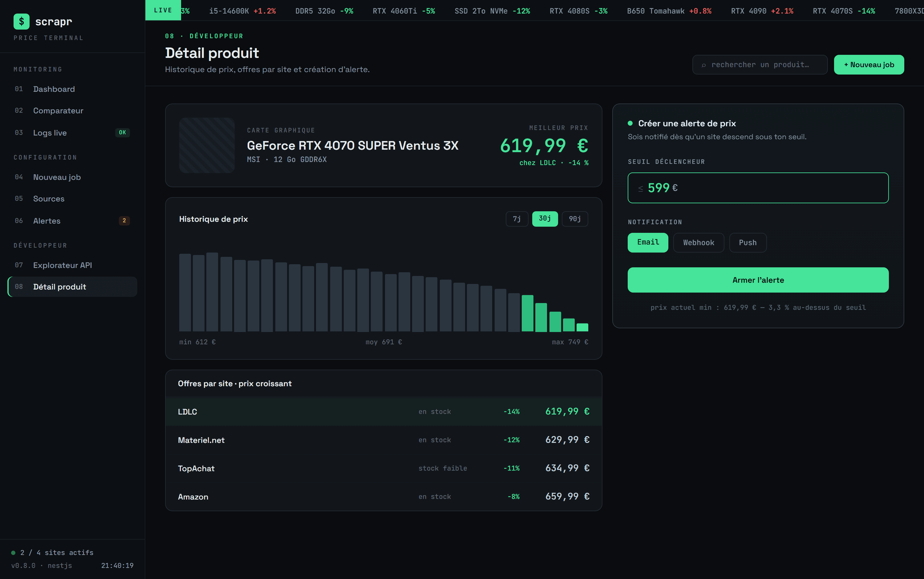Click the 2 / 4 sites actifs status
The height and width of the screenshot is (579, 924).
tap(52, 553)
